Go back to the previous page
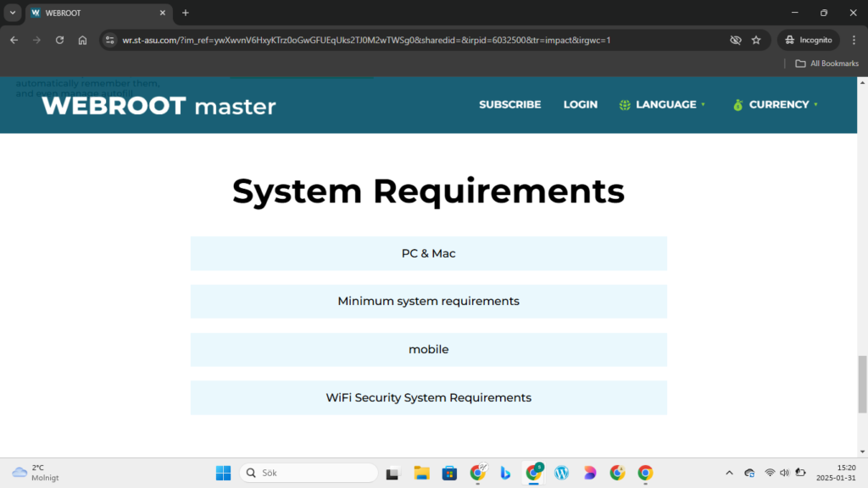This screenshot has width=868, height=488. (x=14, y=40)
